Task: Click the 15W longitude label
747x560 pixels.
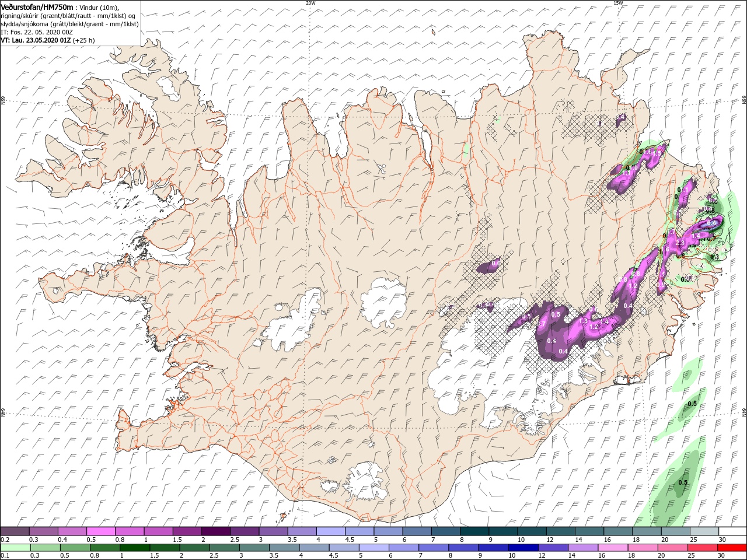Action: [x=617, y=3]
